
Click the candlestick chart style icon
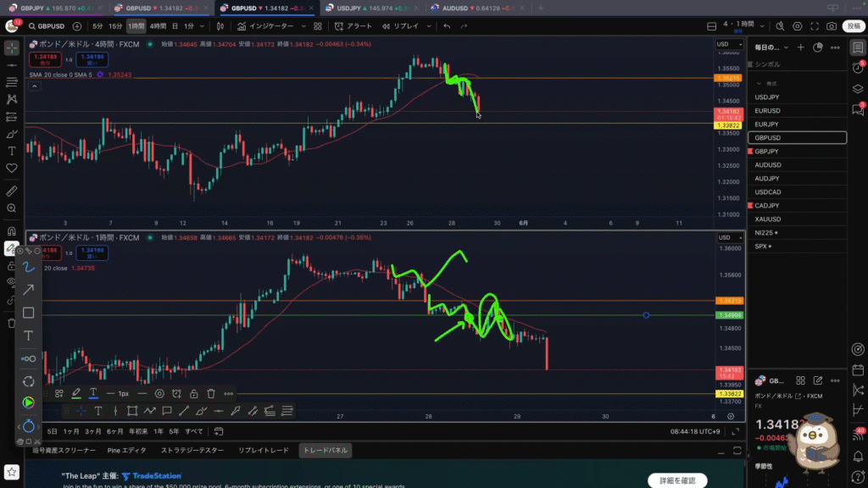click(220, 26)
